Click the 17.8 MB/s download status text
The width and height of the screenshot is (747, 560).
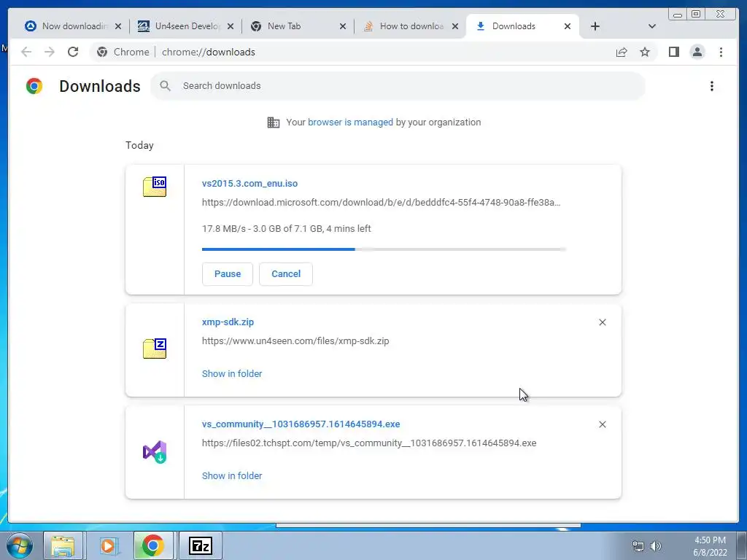286,228
